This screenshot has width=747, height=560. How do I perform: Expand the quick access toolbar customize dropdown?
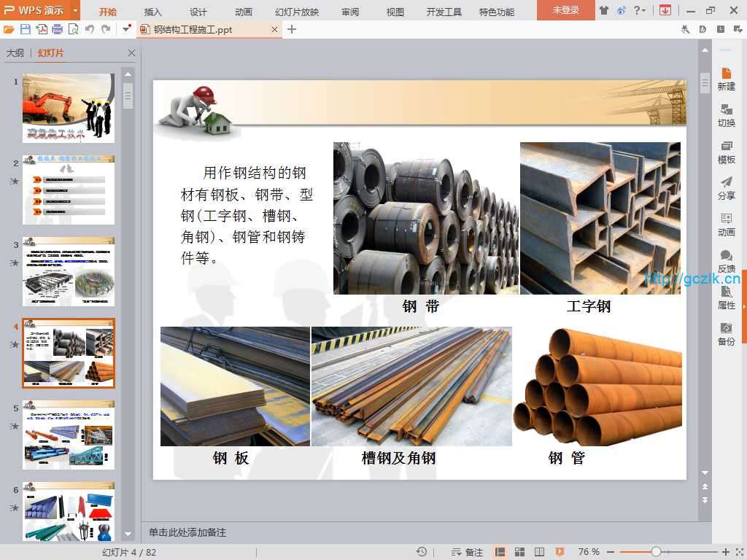(x=127, y=29)
